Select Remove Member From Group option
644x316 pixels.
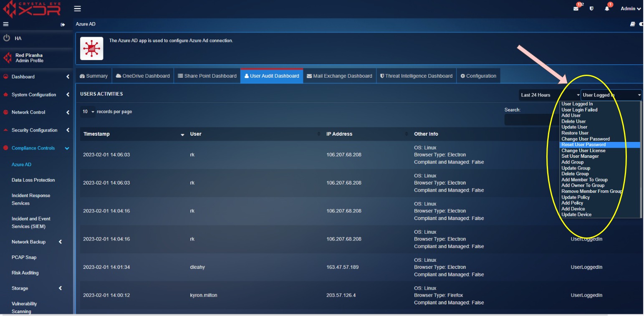click(600, 192)
